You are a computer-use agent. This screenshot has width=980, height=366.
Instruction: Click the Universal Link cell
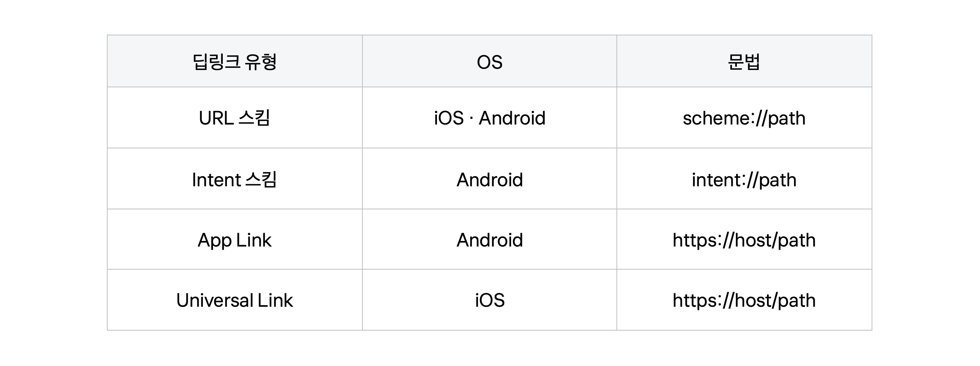point(234,300)
